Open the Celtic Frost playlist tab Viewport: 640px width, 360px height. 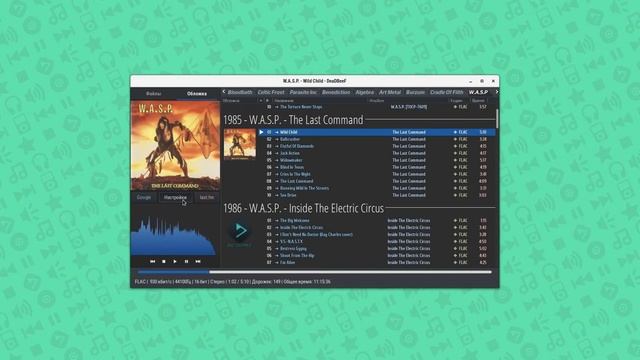[271, 92]
